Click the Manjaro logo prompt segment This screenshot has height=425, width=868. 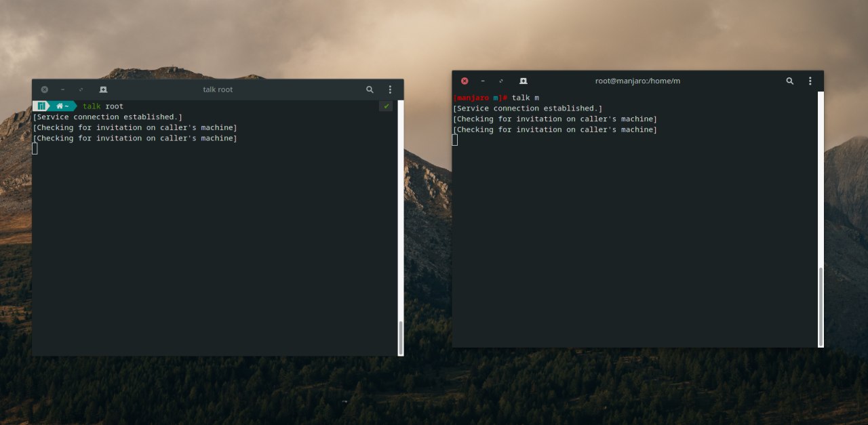click(x=41, y=106)
